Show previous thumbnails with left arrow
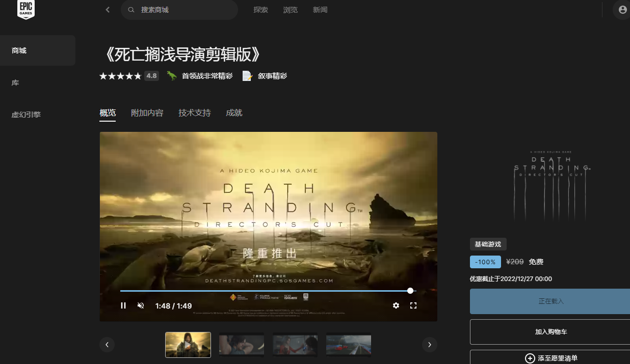The image size is (630, 364). [x=107, y=345]
